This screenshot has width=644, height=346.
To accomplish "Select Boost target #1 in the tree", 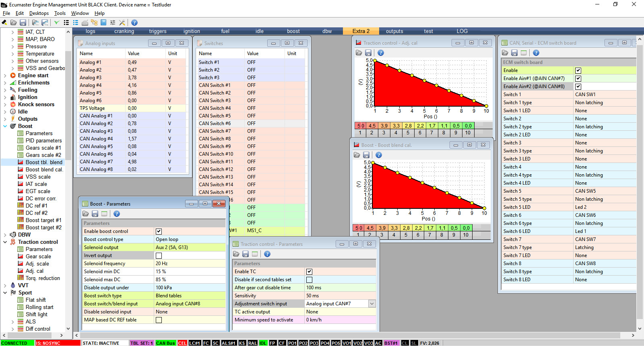I will (x=43, y=220).
